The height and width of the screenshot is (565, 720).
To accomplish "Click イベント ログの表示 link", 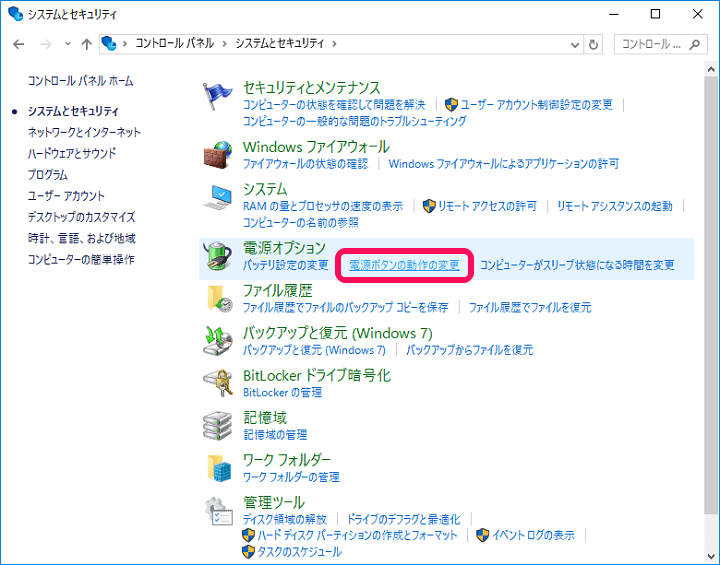I will [x=533, y=535].
